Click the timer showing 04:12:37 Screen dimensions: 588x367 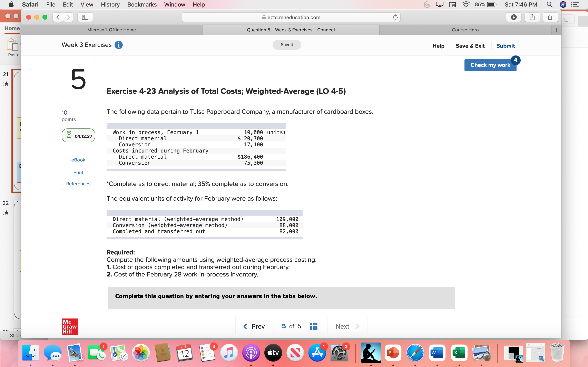click(78, 136)
